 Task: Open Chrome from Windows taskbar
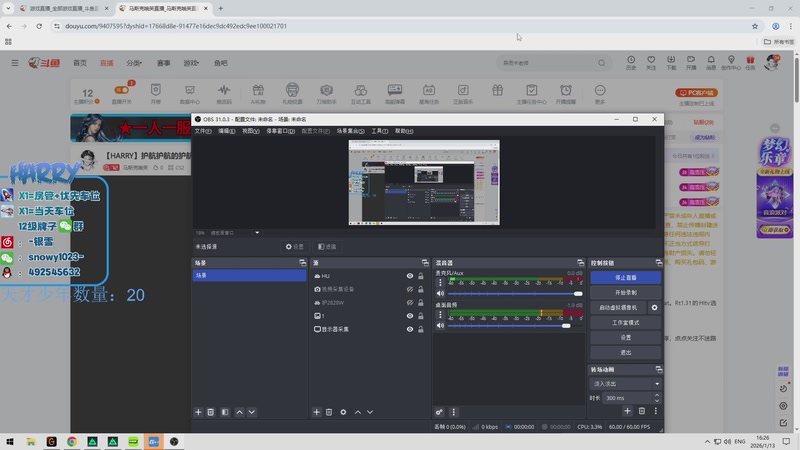click(x=72, y=442)
